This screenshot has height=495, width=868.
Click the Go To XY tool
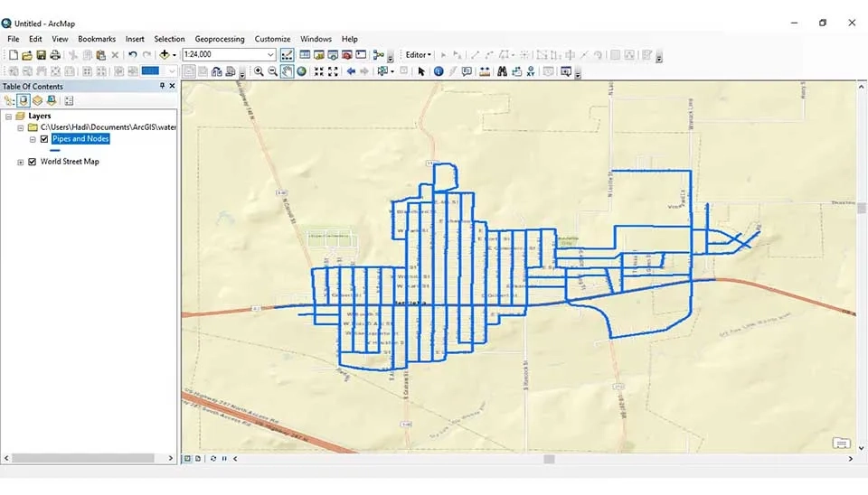pyautogui.click(x=530, y=71)
